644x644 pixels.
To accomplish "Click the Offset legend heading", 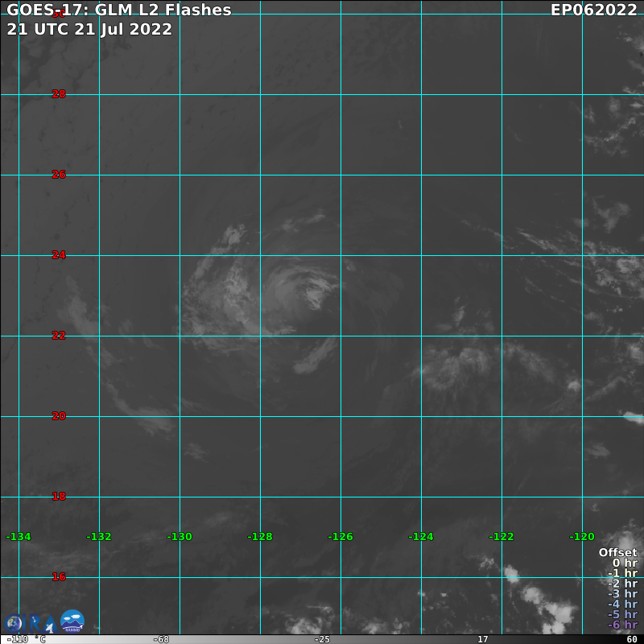I will tap(617, 552).
